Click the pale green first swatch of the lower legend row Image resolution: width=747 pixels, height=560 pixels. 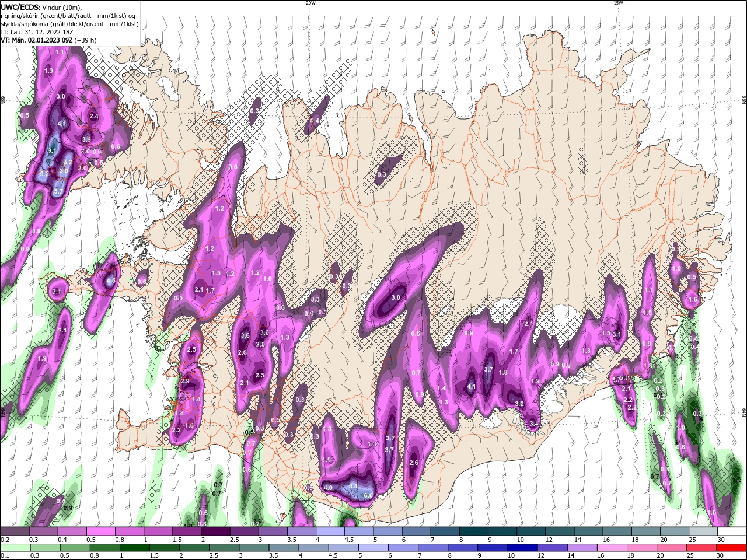click(x=15, y=548)
